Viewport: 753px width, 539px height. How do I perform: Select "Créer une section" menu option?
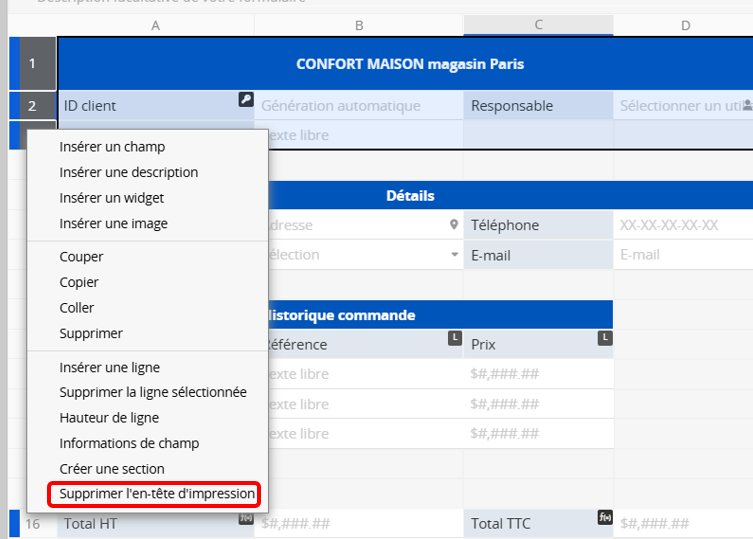click(x=112, y=469)
